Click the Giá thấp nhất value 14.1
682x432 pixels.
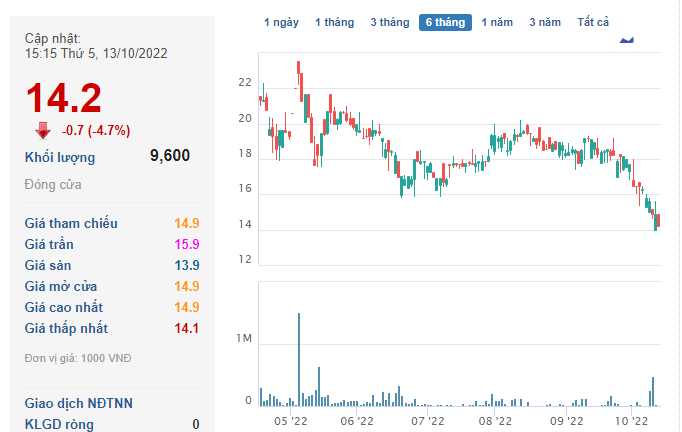[x=187, y=328]
